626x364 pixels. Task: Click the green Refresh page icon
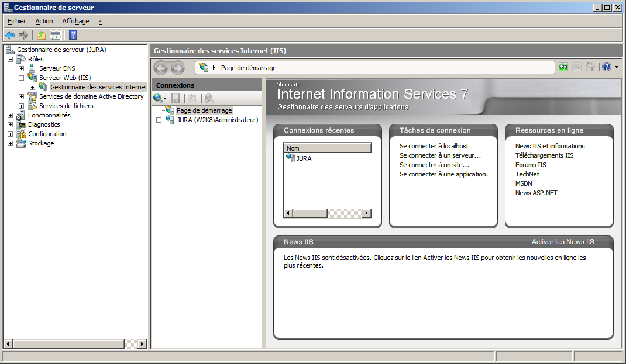coord(563,67)
